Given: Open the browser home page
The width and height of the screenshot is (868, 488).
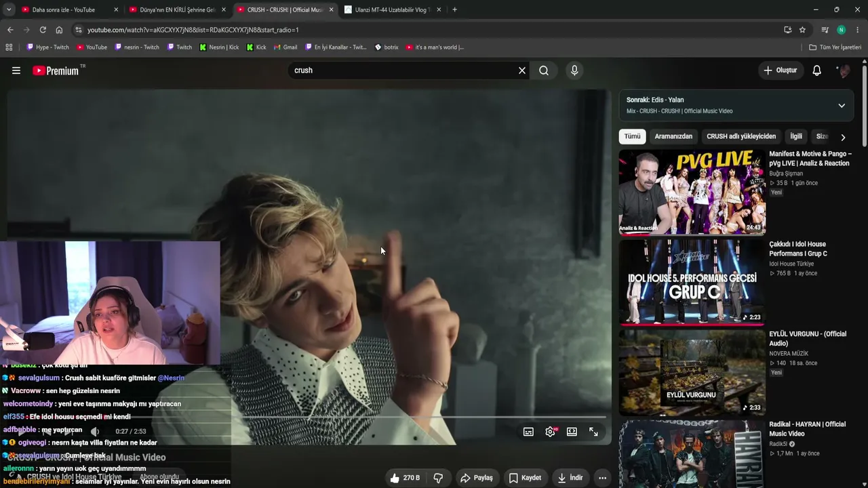Looking at the screenshot, I should (59, 30).
